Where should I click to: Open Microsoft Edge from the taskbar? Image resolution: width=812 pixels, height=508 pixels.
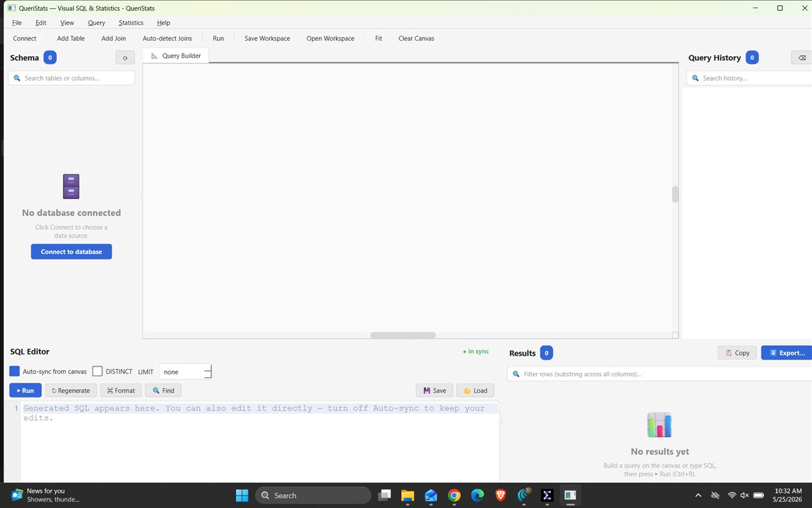tap(477, 495)
